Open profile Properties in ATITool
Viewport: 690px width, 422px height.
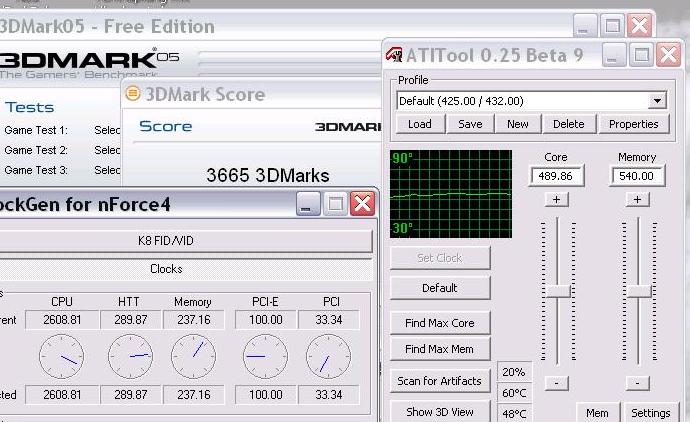tap(634, 124)
